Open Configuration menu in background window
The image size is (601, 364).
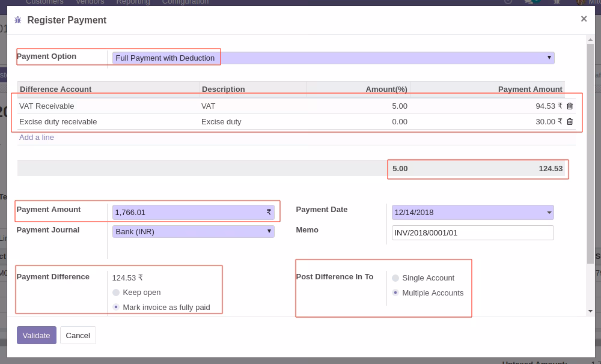pyautogui.click(x=186, y=2)
